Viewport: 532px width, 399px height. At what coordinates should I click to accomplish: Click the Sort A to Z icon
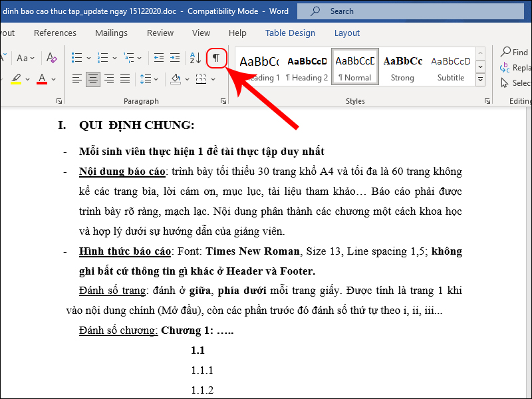(x=195, y=58)
